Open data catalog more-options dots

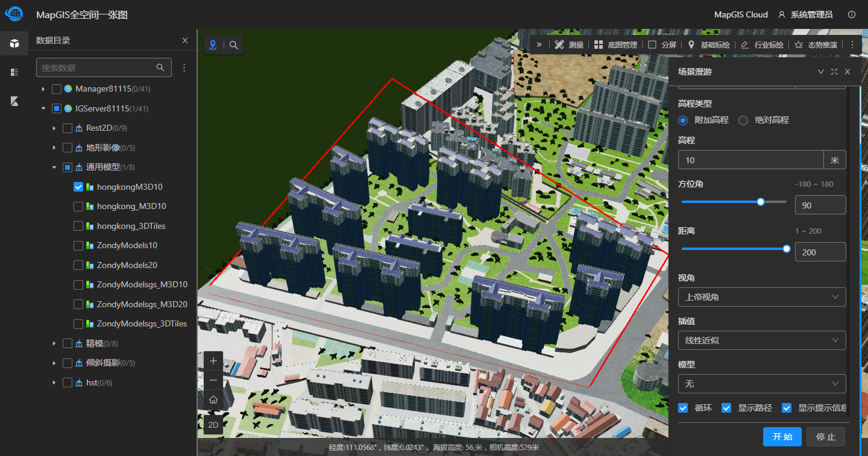184,67
